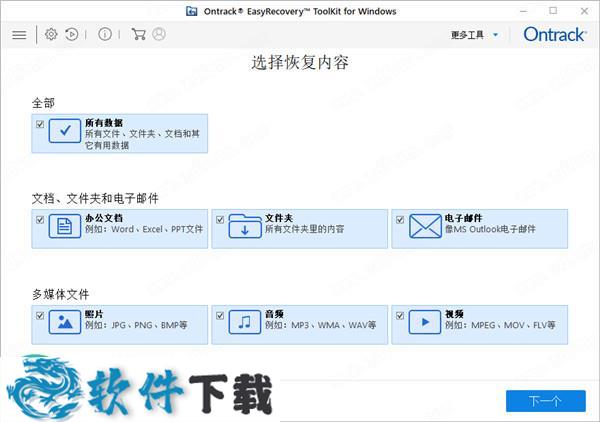Click the 所有数据 title text

click(104, 123)
